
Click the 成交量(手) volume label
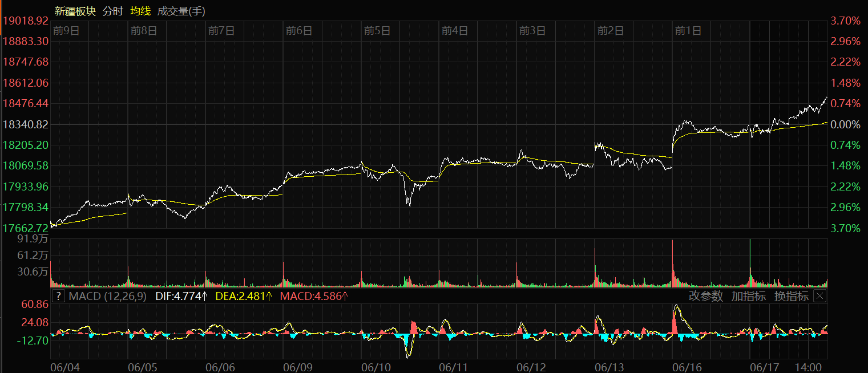coord(181,11)
